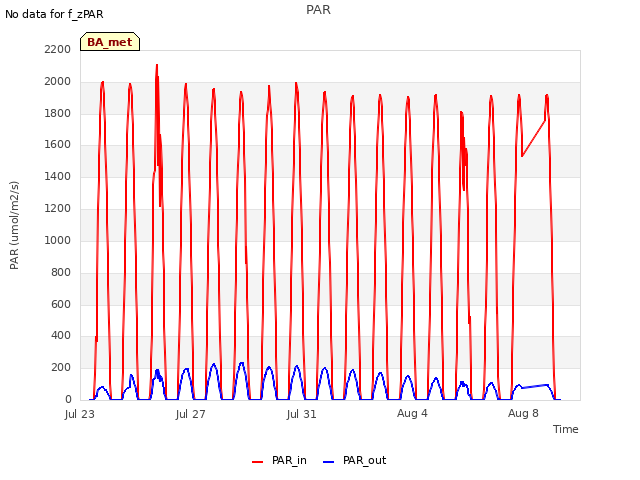Click the 0 y-axis tick label
Viewport: 640px width, 480px height.
pyautogui.click(x=68, y=399)
